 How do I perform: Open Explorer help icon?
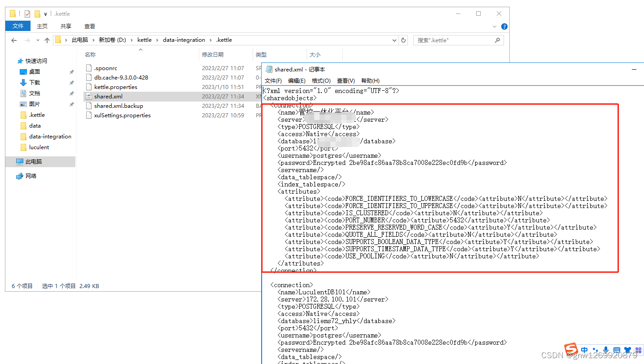[x=504, y=27]
